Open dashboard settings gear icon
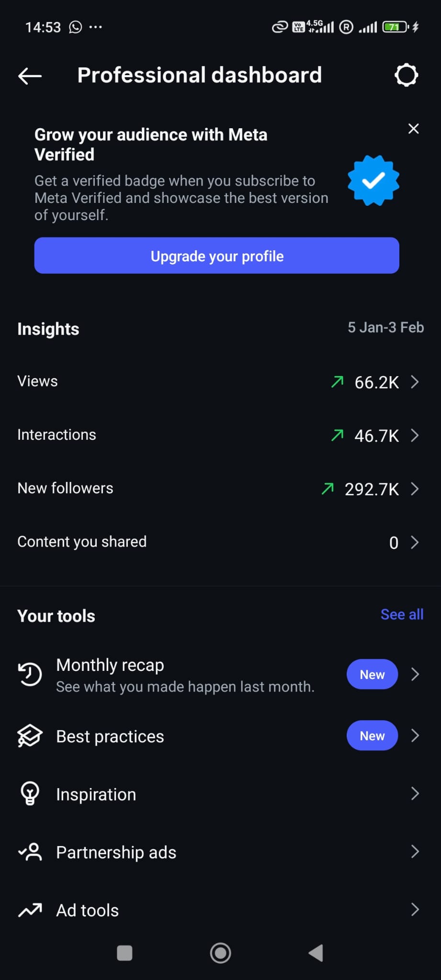441x980 pixels. [406, 75]
